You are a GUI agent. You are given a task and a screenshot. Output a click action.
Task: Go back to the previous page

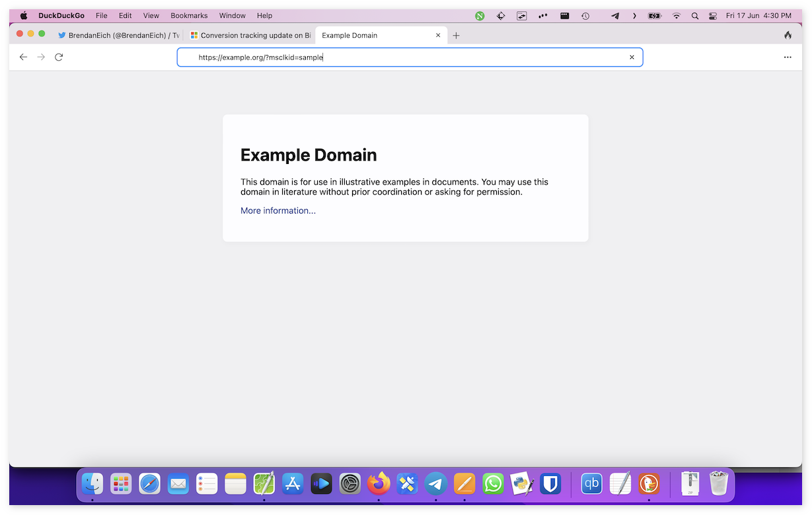point(23,58)
